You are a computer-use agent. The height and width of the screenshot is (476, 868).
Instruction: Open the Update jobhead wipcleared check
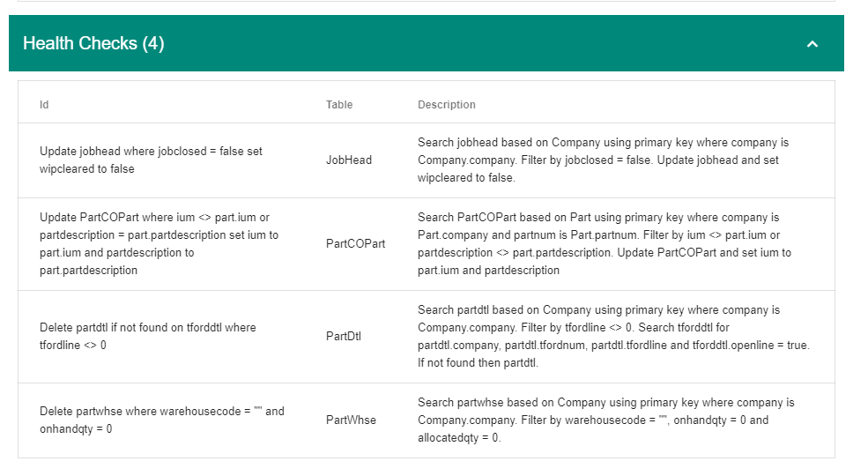coord(151,160)
